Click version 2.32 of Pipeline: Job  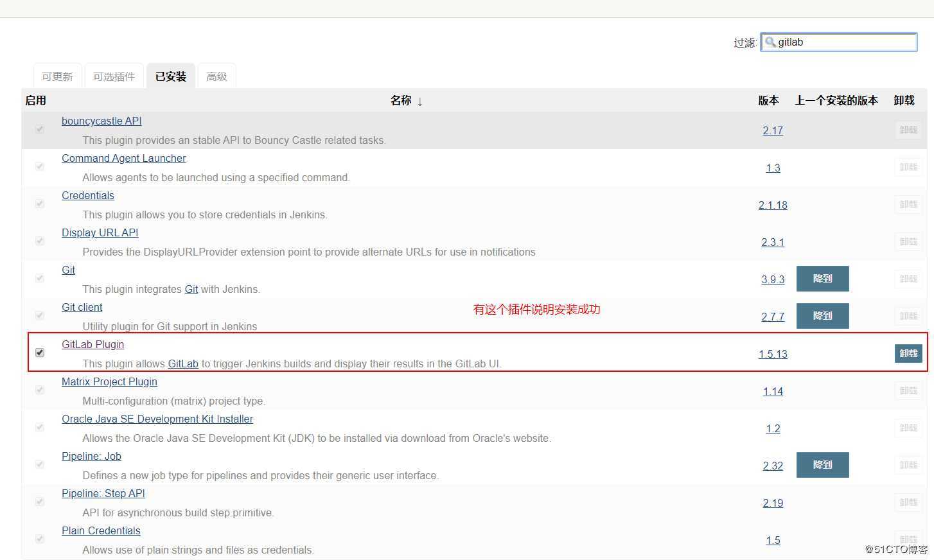(773, 466)
